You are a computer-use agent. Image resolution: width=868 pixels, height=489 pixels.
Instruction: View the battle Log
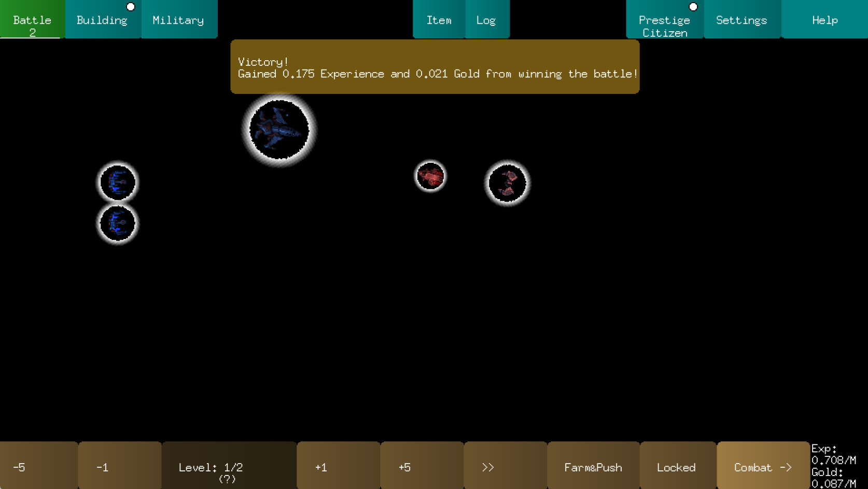486,19
